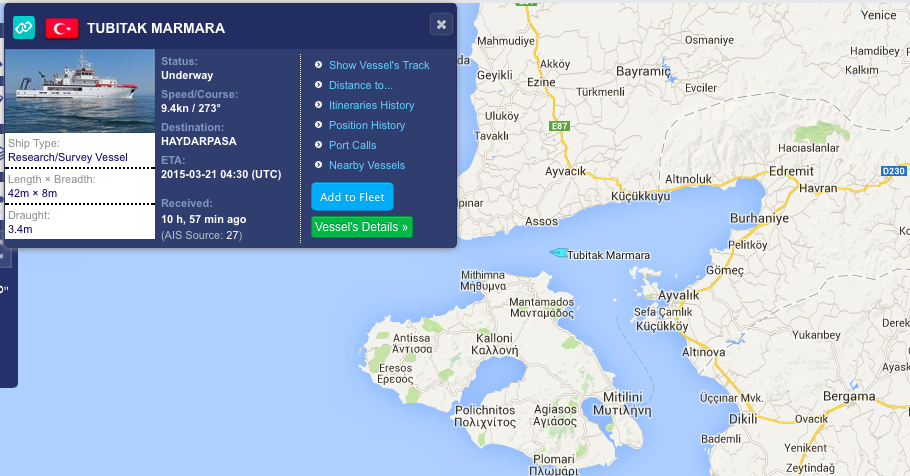
Task: Click the teal link icon beside vessel name
Action: [24, 28]
